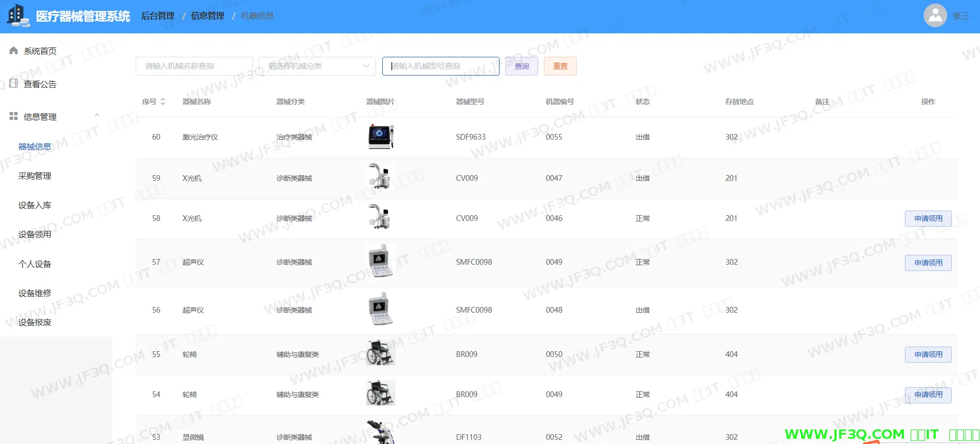Image resolution: width=980 pixels, height=444 pixels.
Task: Open the laser therapy device image
Action: coord(380,137)
